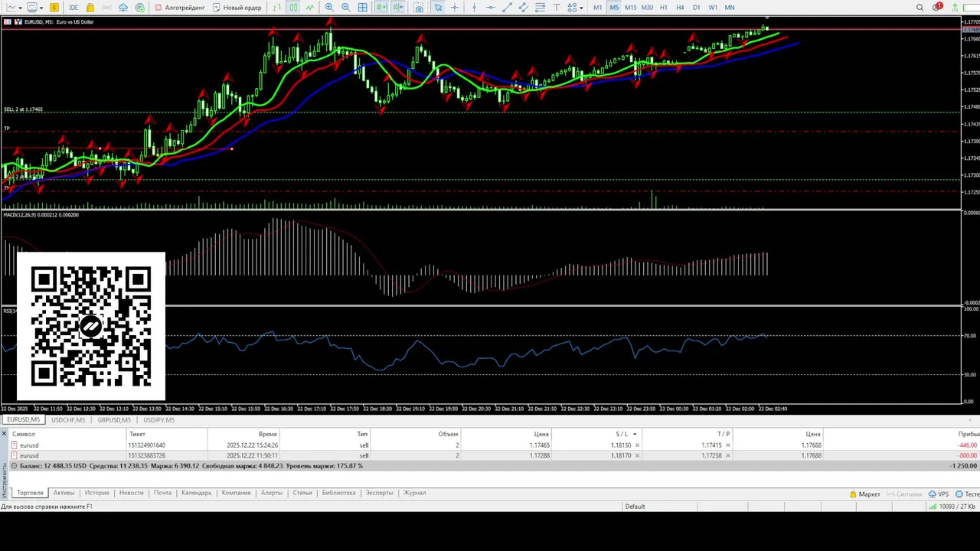
Task: Open the USDJPY,M5 chart tab
Action: click(x=158, y=420)
